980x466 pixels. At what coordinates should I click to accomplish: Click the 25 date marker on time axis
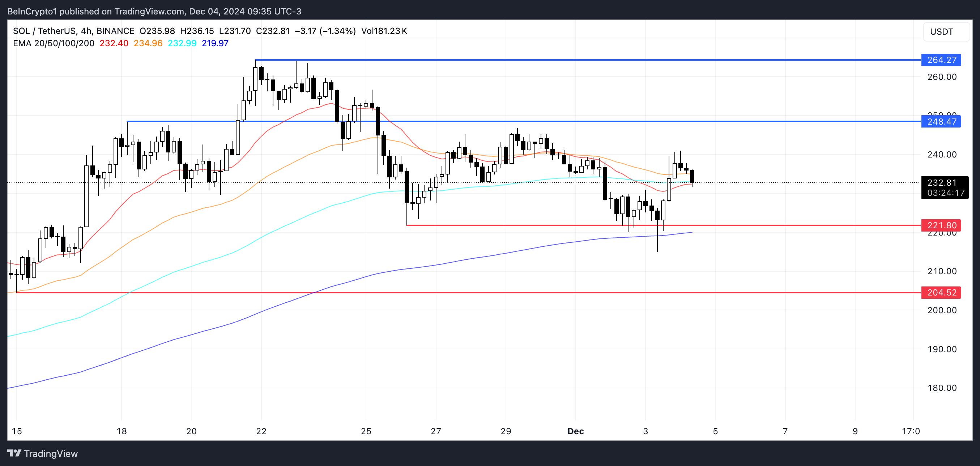tap(366, 431)
